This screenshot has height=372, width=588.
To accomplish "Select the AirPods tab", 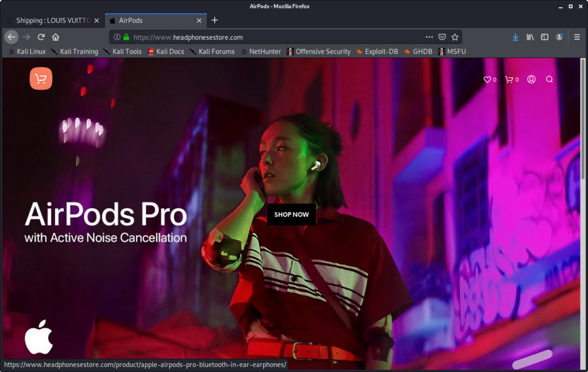I will click(x=156, y=21).
